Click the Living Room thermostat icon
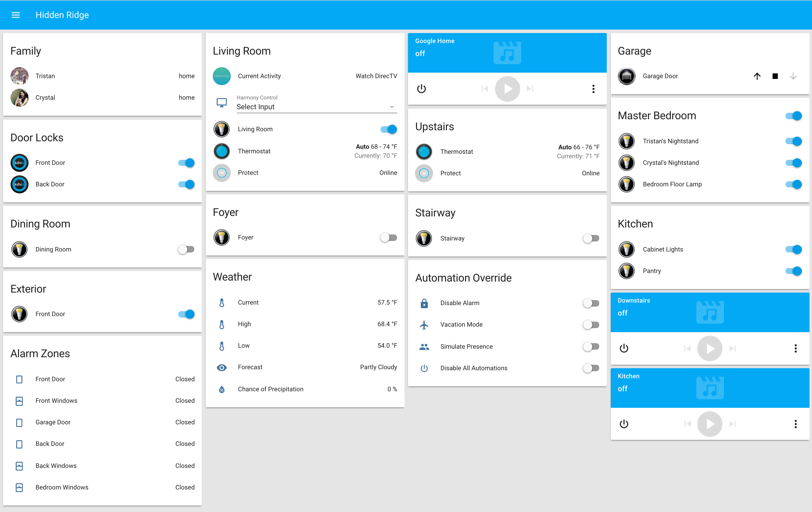 [222, 151]
